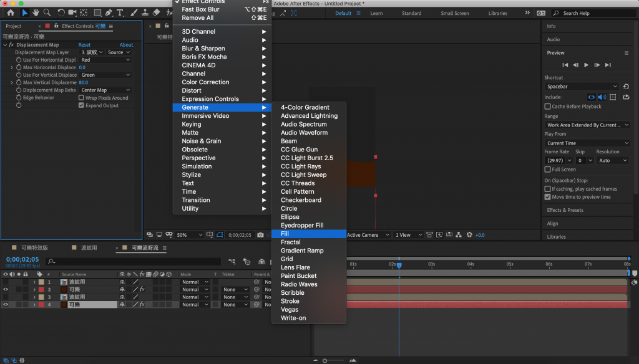The width and height of the screenshot is (639, 364).
Task: Check If caching, play cached frames
Action: (x=547, y=189)
